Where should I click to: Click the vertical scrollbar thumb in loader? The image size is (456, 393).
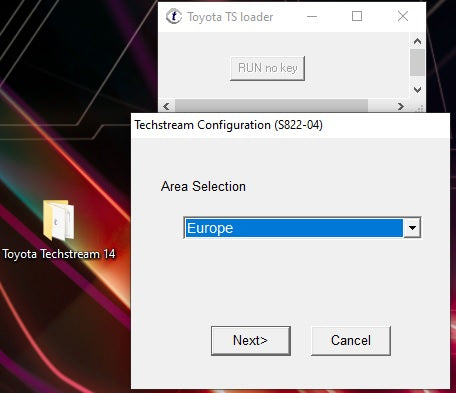tap(417, 63)
